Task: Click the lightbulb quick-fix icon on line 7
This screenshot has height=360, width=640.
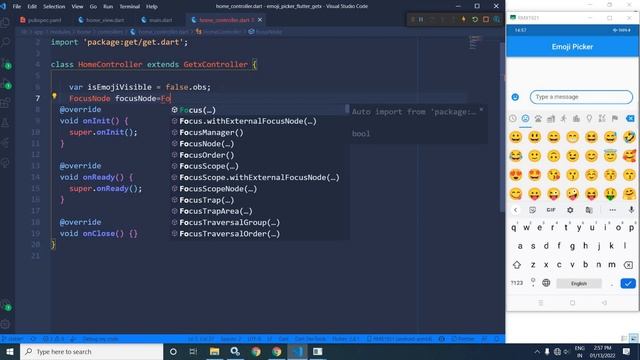Action: (54, 96)
